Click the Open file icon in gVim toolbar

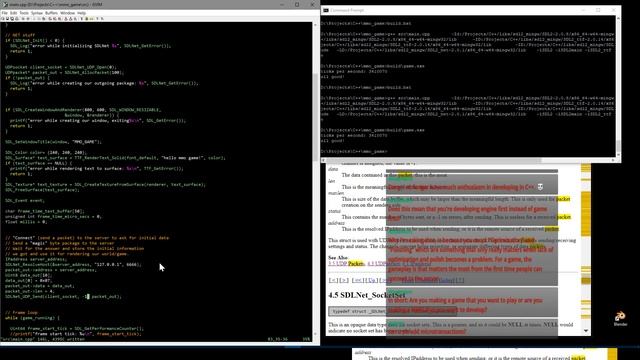click(x=3, y=19)
